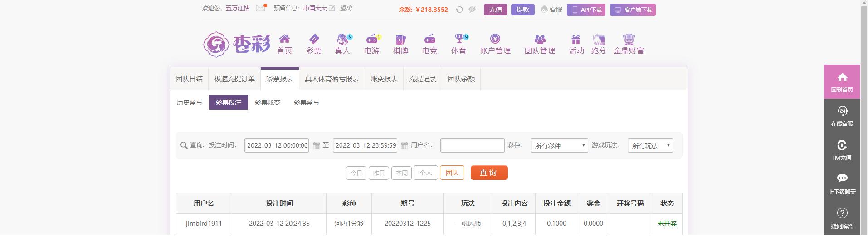Image resolution: width=868 pixels, height=249 pixels.
Task: Click the 提款 withdraw button
Action: tap(523, 10)
